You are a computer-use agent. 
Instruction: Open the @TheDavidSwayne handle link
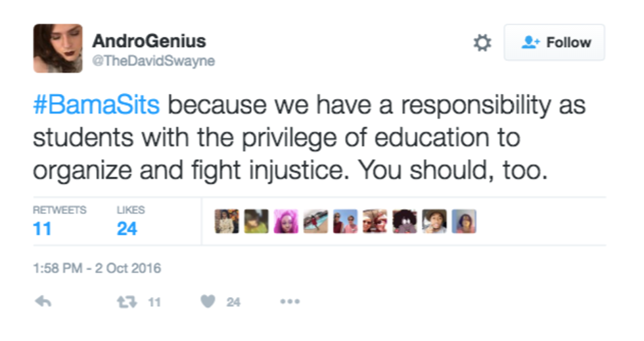pos(153,61)
